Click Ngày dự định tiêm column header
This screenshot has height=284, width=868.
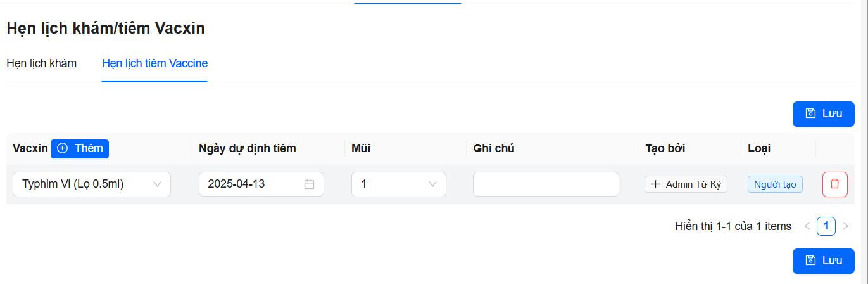pos(247,148)
